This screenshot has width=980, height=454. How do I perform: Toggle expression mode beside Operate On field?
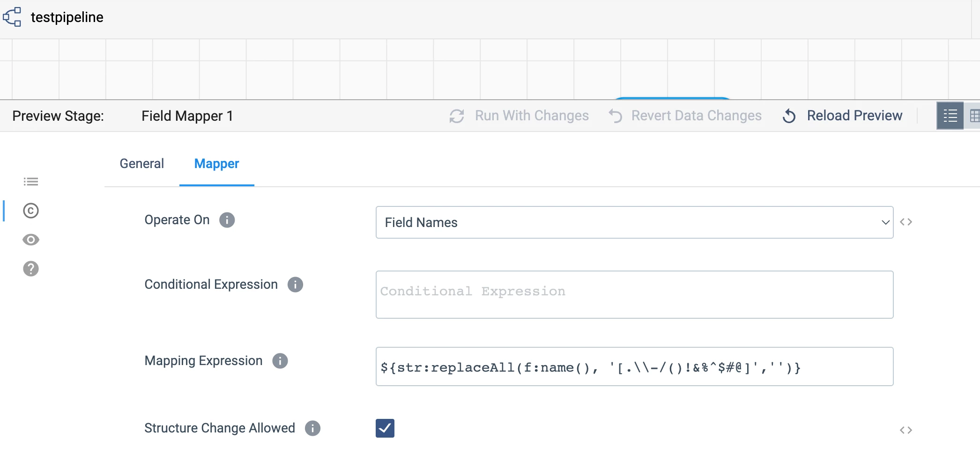pyautogui.click(x=907, y=222)
